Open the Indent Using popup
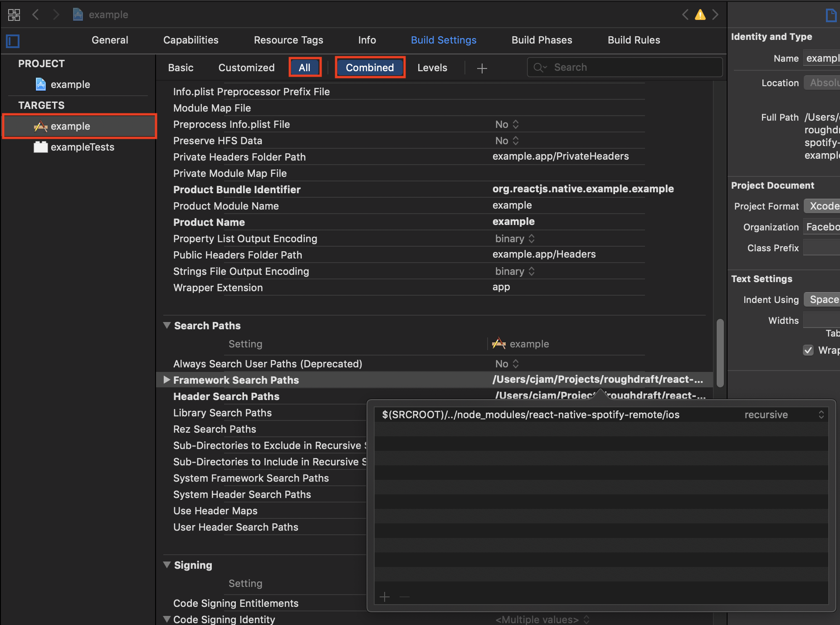The width and height of the screenshot is (840, 625). [822, 299]
